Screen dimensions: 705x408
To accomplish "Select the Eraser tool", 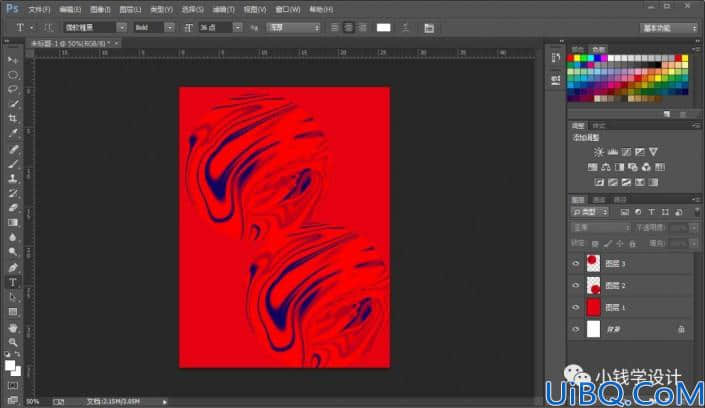I will point(13,208).
